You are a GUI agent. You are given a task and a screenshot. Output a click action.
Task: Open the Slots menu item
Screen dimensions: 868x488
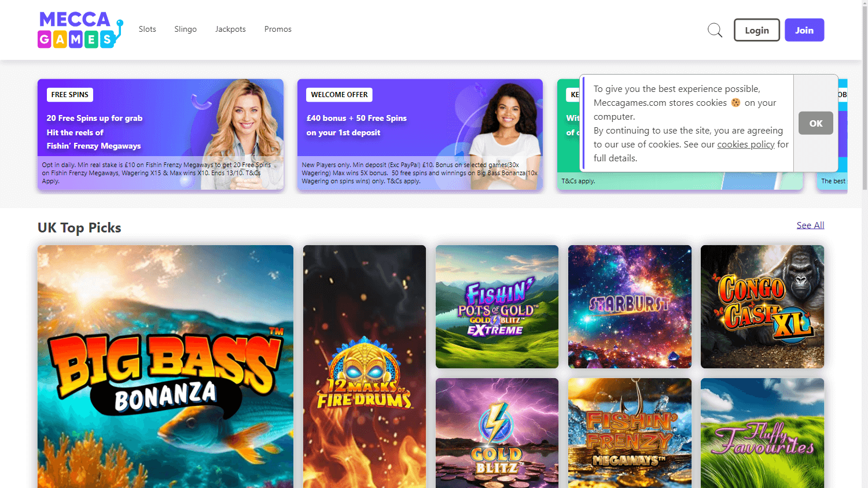coord(148,29)
